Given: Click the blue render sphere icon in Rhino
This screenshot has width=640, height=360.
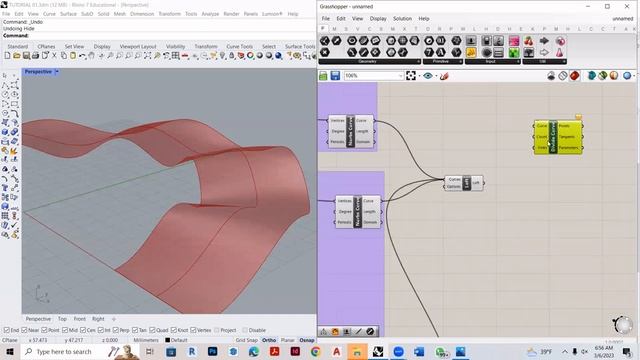Looking at the screenshot, I should 278,56.
